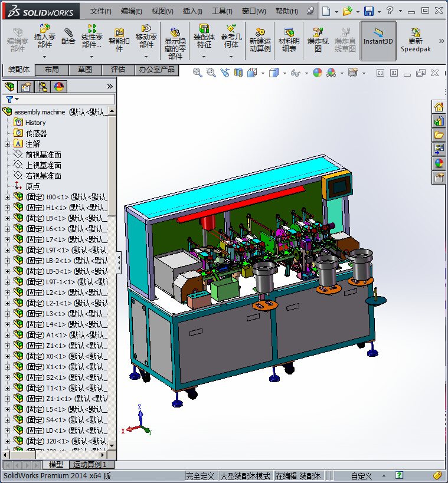This screenshot has height=483, width=448.
Task: Switch to the 评估 tab
Action: click(118, 70)
